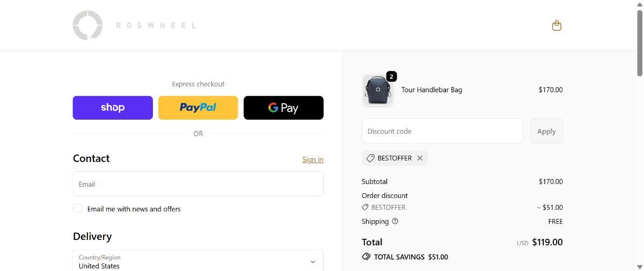Focus the Discount code field

tap(442, 131)
